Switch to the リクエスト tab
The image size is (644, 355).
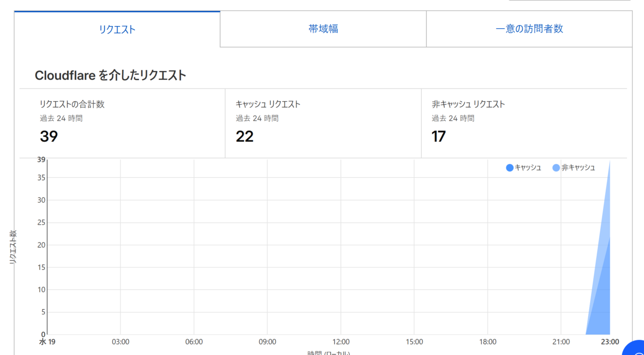[x=117, y=30]
